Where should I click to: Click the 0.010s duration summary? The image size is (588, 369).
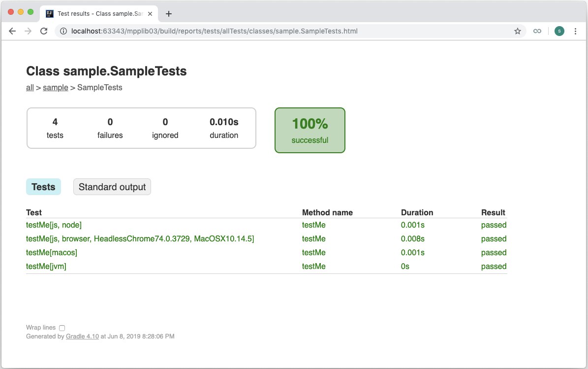224,128
